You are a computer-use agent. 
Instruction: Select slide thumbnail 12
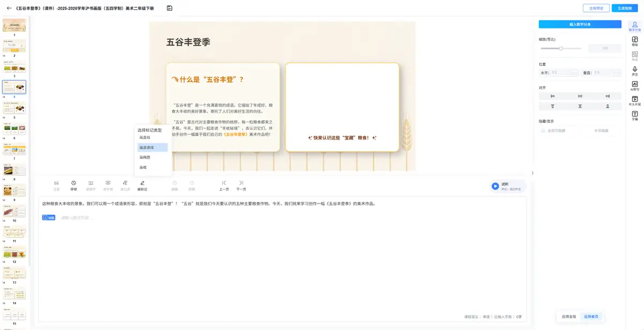pos(14,252)
